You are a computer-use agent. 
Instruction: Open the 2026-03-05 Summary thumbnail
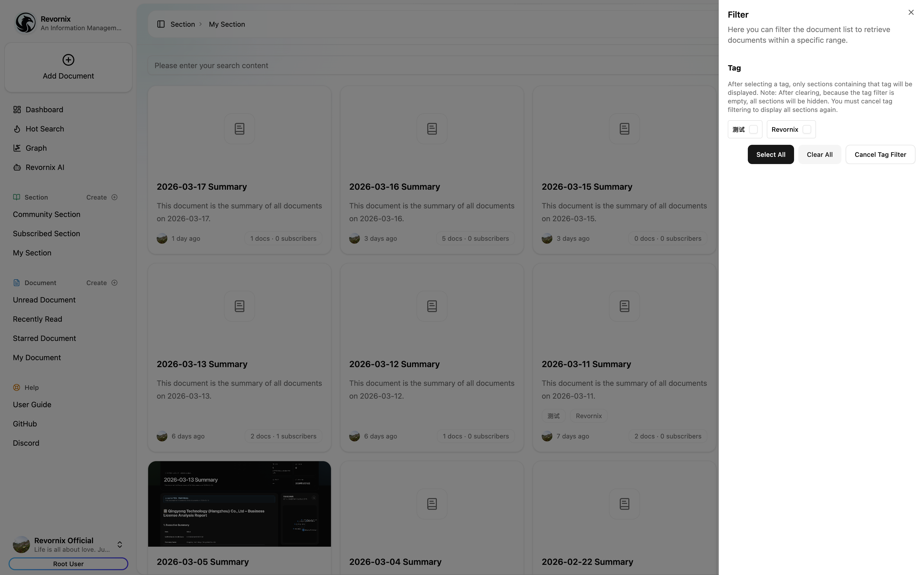239,503
